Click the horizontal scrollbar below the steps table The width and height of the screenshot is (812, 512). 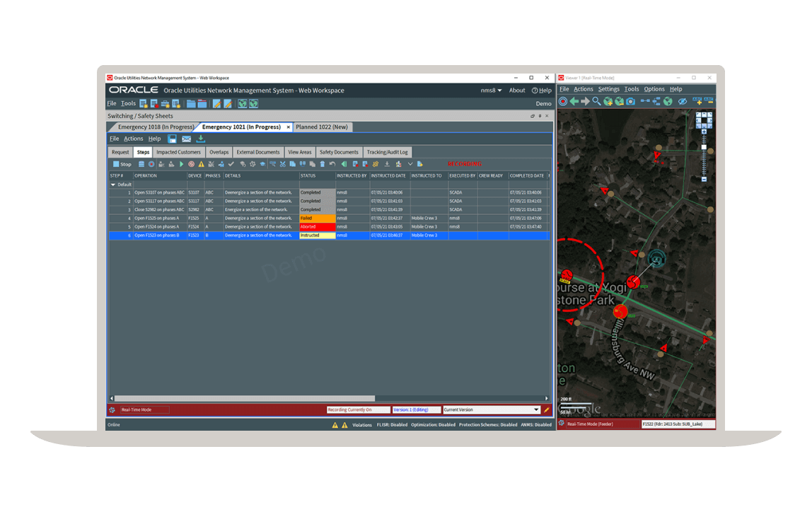point(244,397)
